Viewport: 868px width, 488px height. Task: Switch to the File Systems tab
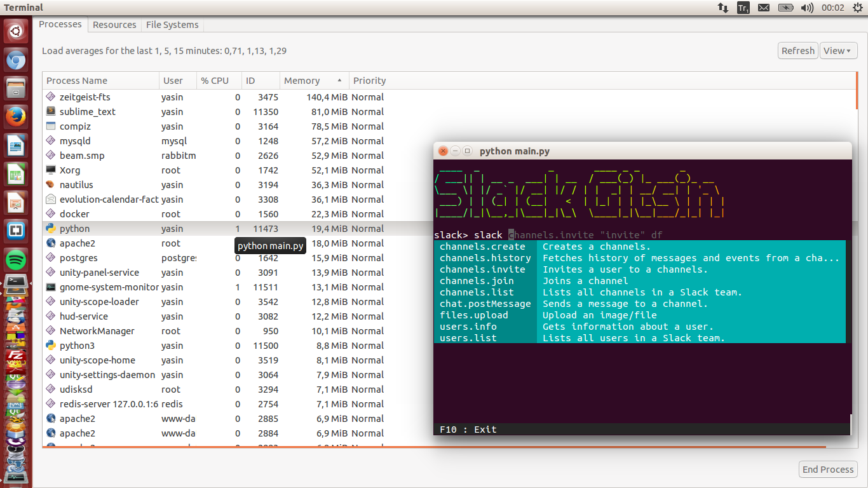(172, 25)
